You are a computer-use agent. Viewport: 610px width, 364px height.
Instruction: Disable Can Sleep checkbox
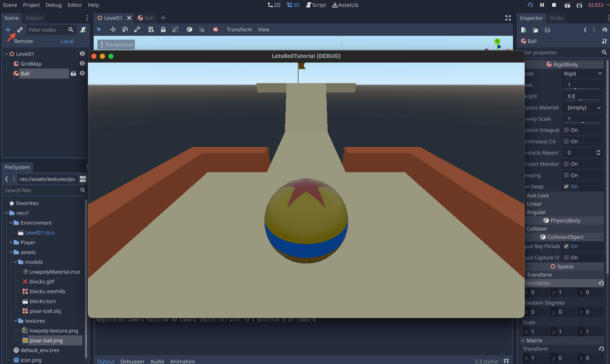(x=566, y=186)
